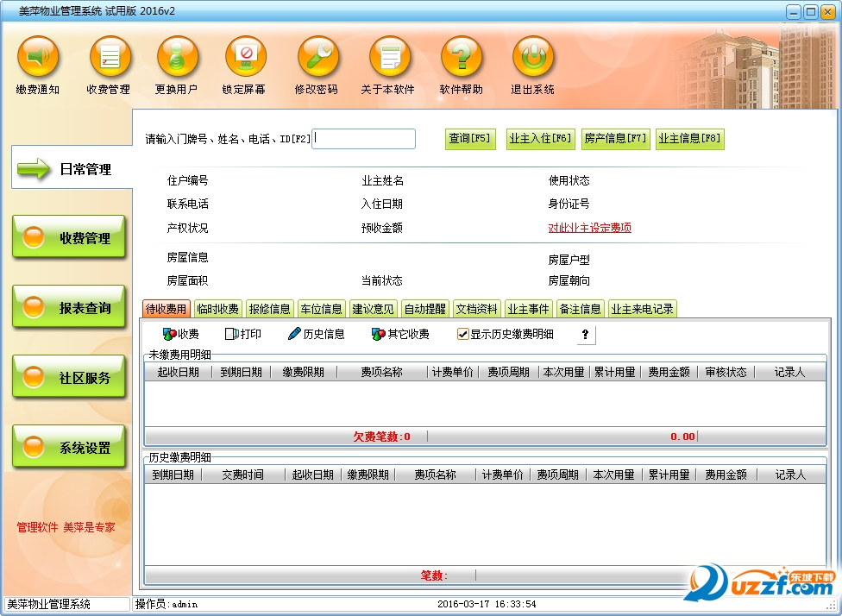Open the 软件帮助 question mark icon
This screenshot has width=842, height=616.
click(x=462, y=56)
